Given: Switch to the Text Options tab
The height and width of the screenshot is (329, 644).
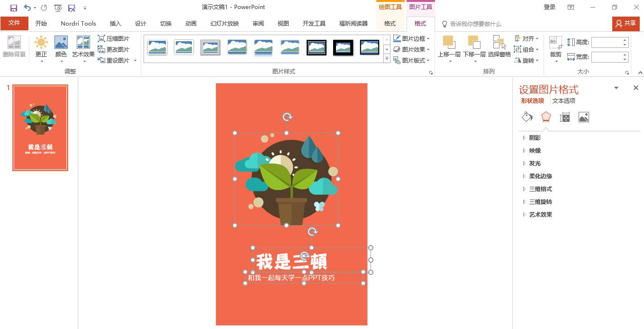Looking at the screenshot, I should point(563,101).
